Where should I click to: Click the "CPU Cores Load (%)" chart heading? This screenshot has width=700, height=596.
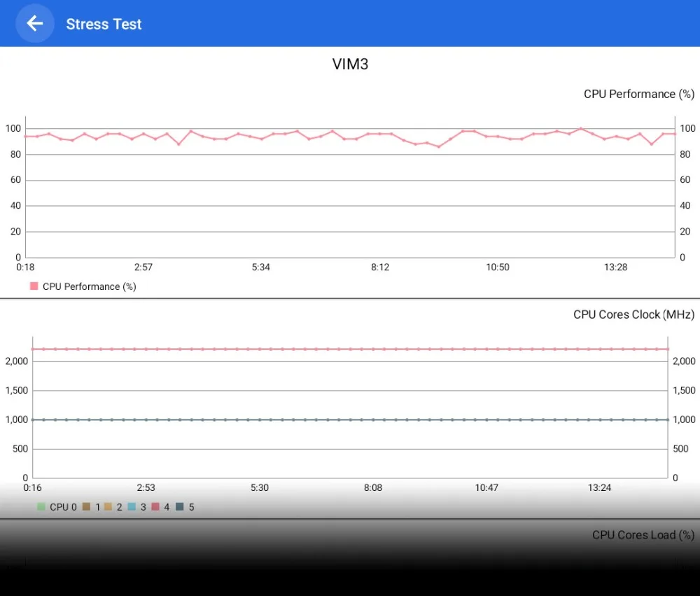click(643, 535)
